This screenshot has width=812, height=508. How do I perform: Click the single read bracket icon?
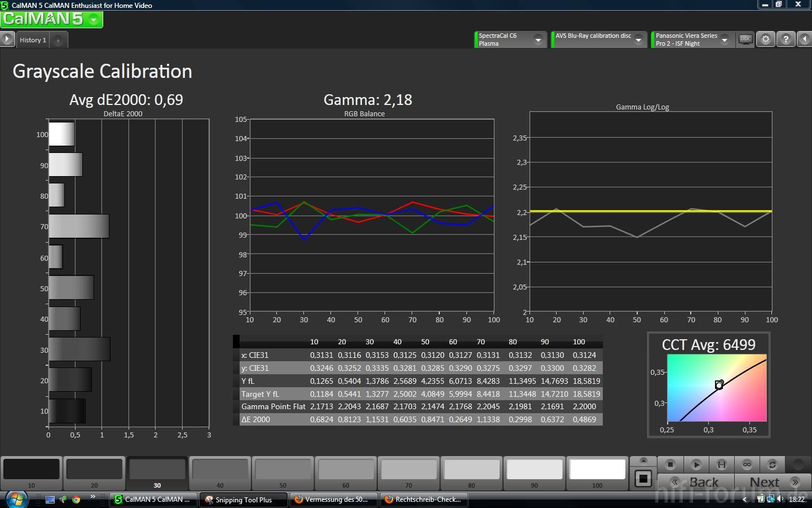(721, 464)
